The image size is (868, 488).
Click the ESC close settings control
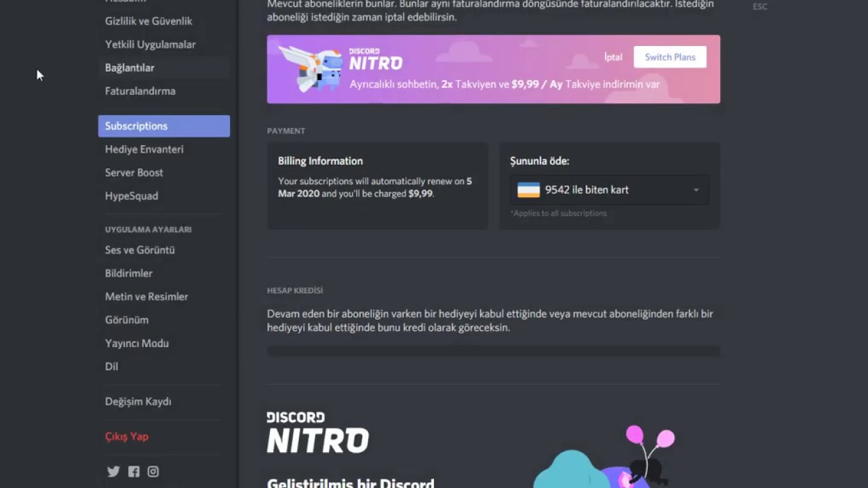point(760,7)
